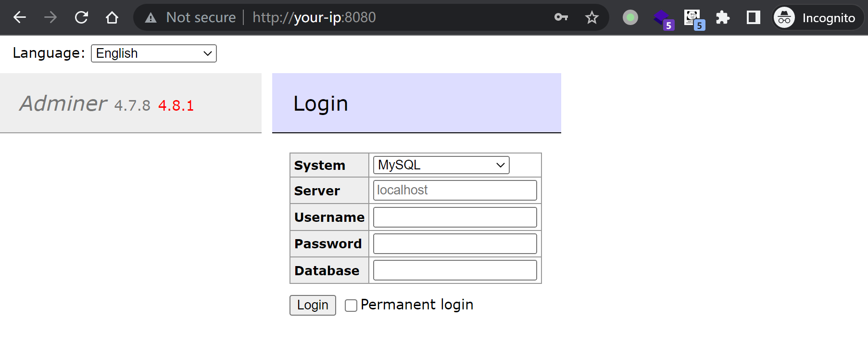The image size is (868, 345).
Task: Click into the Username field
Action: coord(455,217)
